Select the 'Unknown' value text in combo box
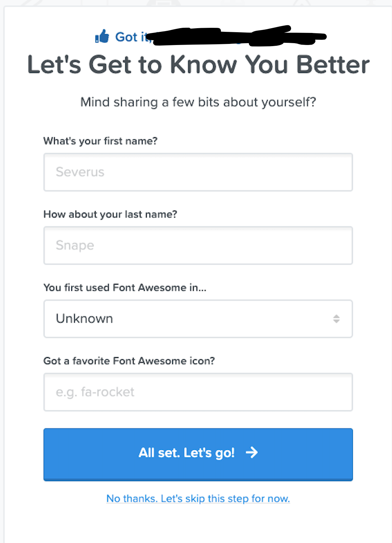The width and height of the screenshot is (392, 543). pos(84,319)
